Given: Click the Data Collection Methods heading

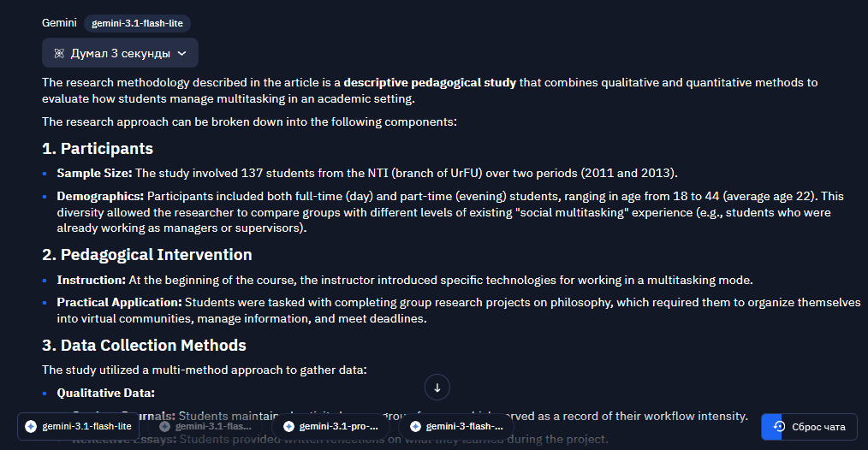Looking at the screenshot, I should (x=144, y=346).
